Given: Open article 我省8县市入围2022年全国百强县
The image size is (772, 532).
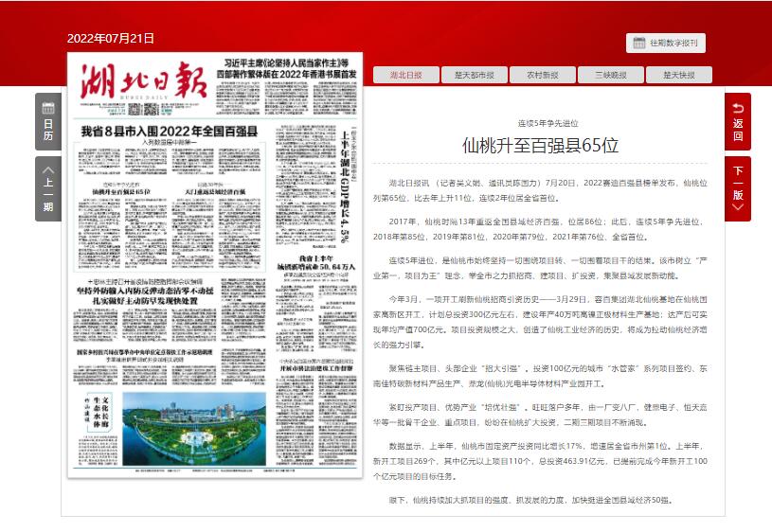Looking at the screenshot, I should pyautogui.click(x=170, y=132).
